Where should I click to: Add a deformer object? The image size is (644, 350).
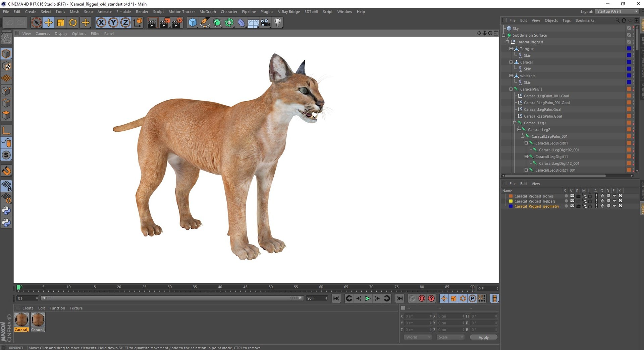pyautogui.click(x=241, y=23)
